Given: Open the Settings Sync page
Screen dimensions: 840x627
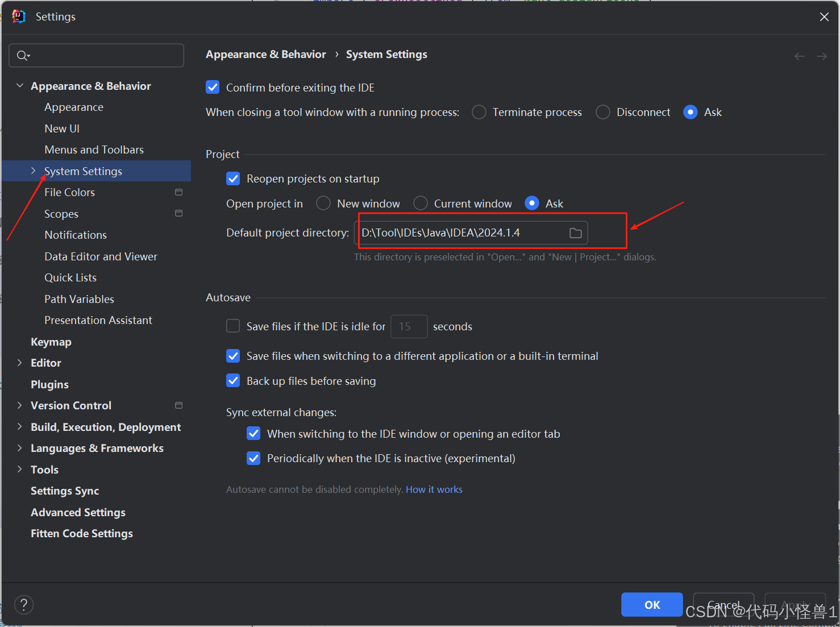Looking at the screenshot, I should pos(65,491).
